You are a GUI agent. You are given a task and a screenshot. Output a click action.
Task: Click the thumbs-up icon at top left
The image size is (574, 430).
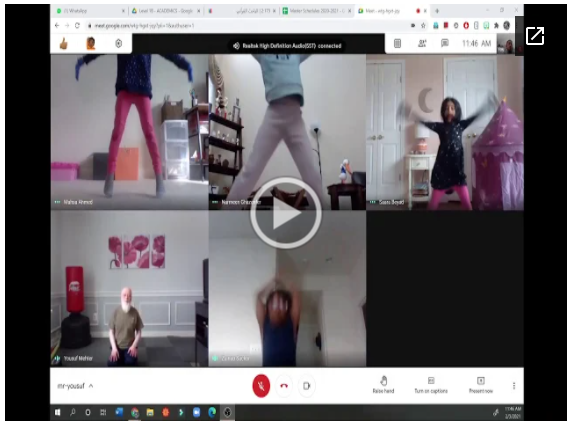pos(64,44)
